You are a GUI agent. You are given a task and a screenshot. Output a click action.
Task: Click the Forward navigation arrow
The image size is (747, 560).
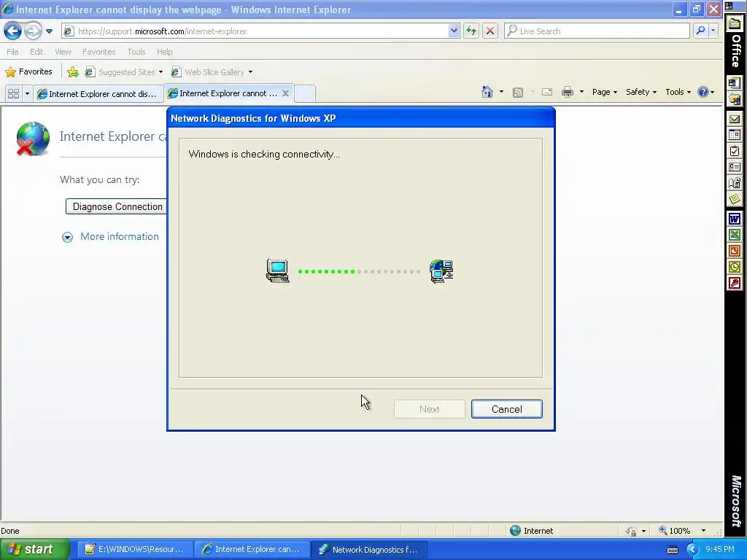(x=33, y=31)
